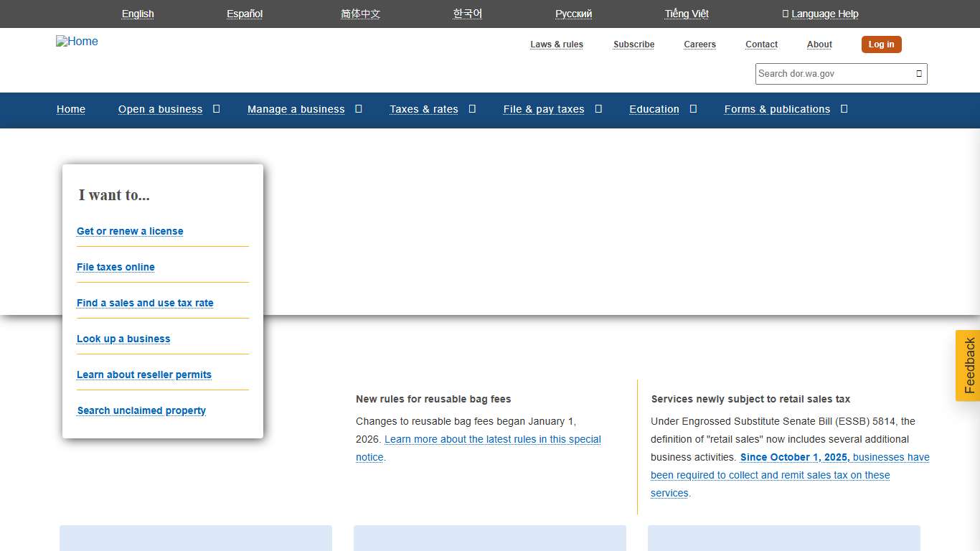
Task: Click into the Search dor.wa.gov field
Action: [x=834, y=74]
